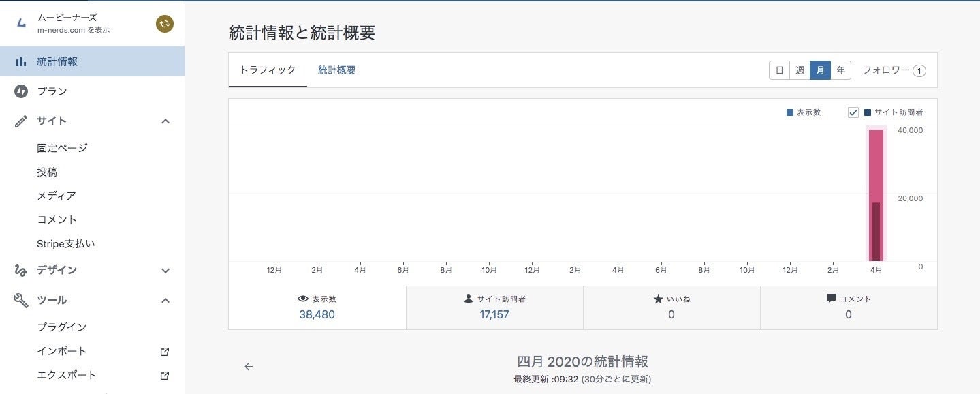Go to previous month with the back arrow
The width and height of the screenshot is (980, 394).
click(x=249, y=367)
